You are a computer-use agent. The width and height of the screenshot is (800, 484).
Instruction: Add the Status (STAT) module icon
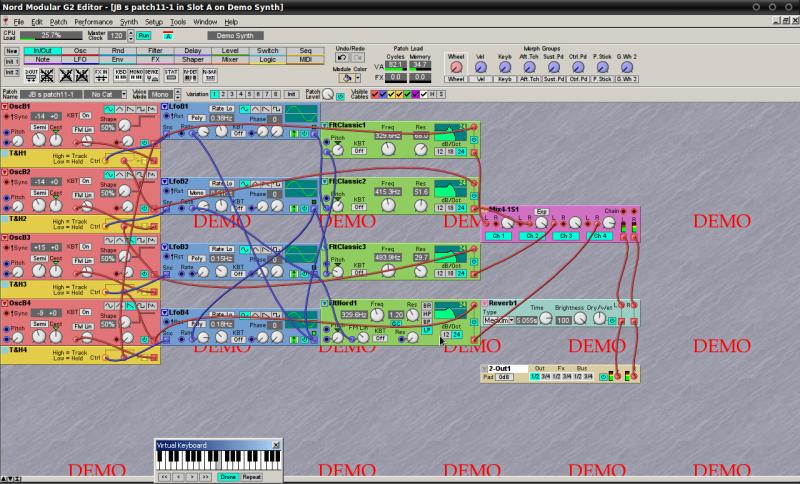coord(171,75)
